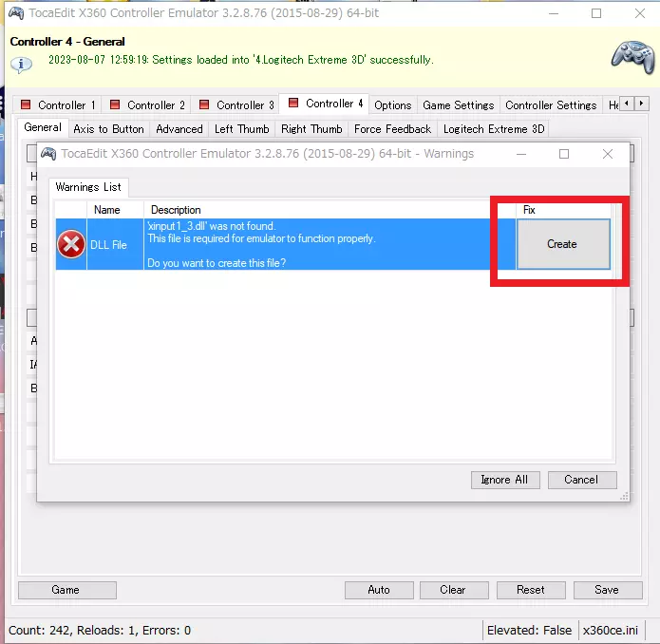Open the Left Thumb sub-tab

coord(241,129)
